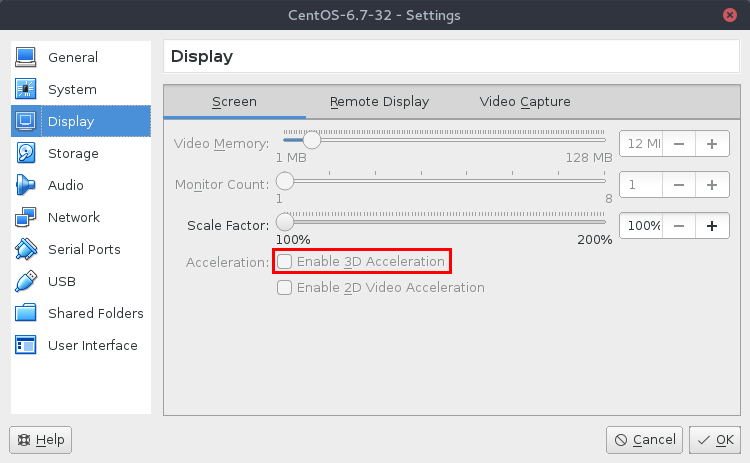Switch to the Remote Display tab
This screenshot has width=750, height=463.
click(379, 102)
